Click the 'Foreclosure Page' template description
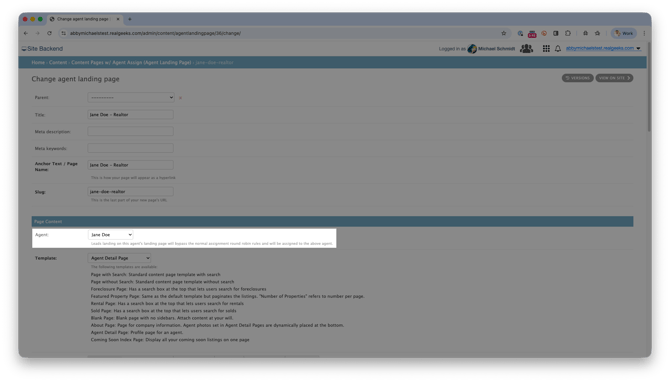The image size is (670, 382). pyautogui.click(x=178, y=289)
